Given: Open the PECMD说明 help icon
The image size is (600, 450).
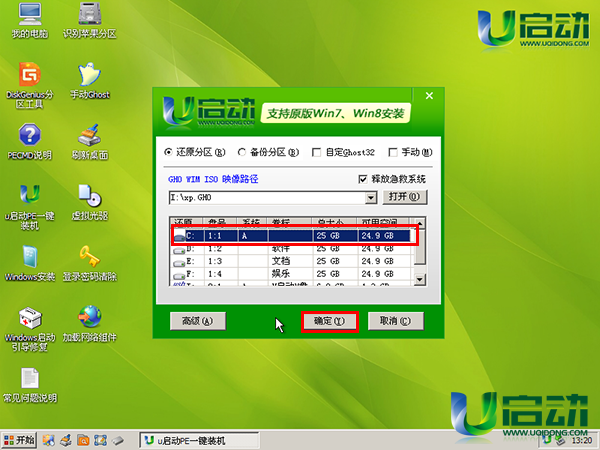Looking at the screenshot, I should click(30, 141).
